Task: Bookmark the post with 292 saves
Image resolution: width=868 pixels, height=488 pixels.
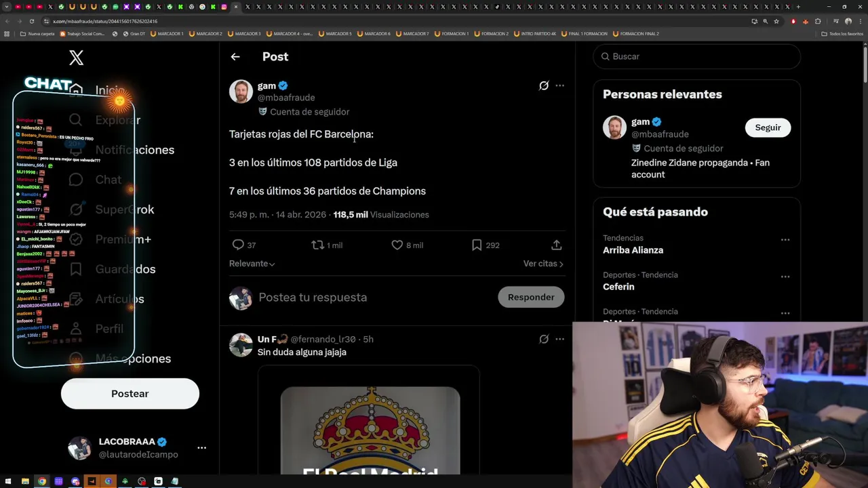Action: tap(486, 245)
